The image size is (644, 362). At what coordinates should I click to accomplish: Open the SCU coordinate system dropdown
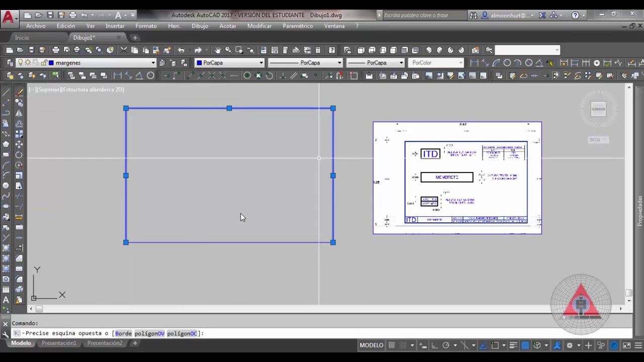[x=598, y=140]
